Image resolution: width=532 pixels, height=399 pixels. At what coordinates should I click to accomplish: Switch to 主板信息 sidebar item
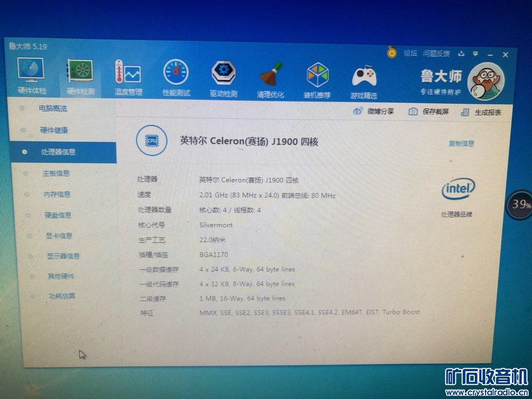click(56, 173)
